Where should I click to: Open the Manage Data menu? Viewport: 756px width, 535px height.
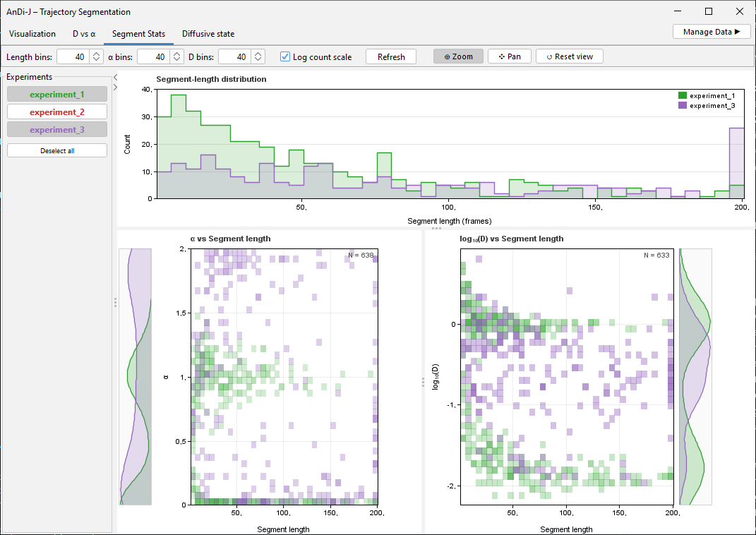click(712, 32)
